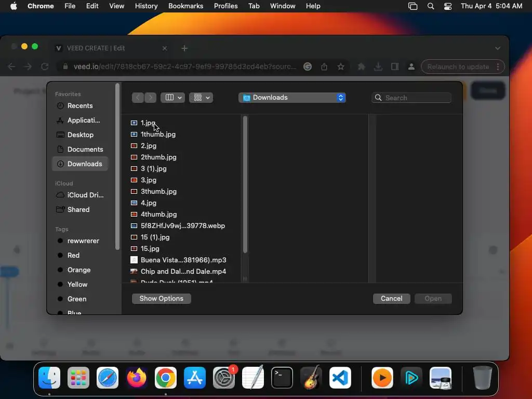Launch Safari from the Dock
The height and width of the screenshot is (399, 532).
point(108,378)
